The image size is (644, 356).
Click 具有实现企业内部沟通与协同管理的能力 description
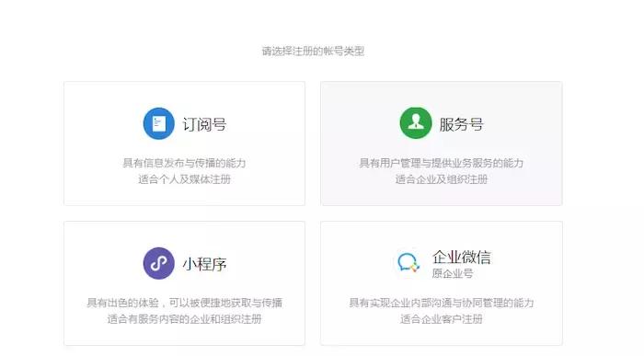click(441, 303)
